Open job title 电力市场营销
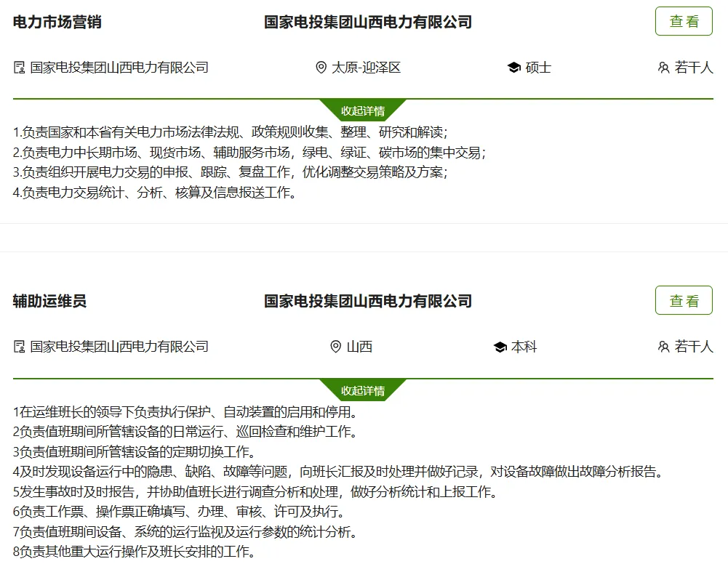This screenshot has height=564, width=728. click(x=57, y=22)
